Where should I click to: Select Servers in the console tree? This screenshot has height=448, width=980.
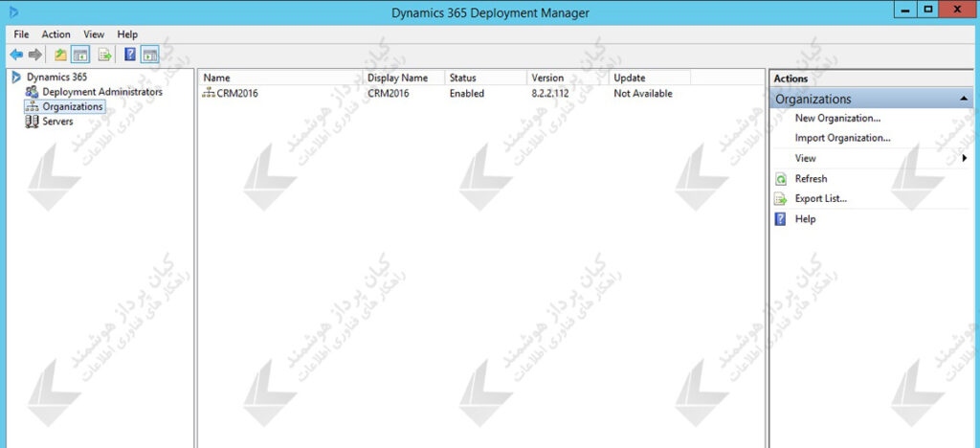click(x=57, y=122)
